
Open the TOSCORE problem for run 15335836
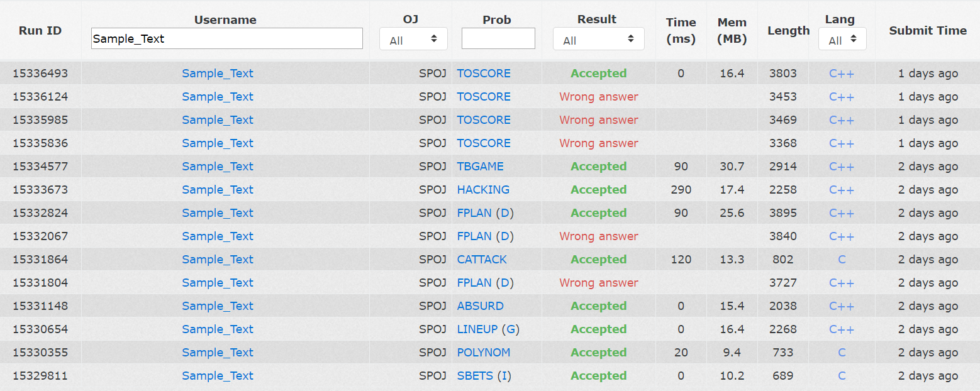pyautogui.click(x=484, y=143)
